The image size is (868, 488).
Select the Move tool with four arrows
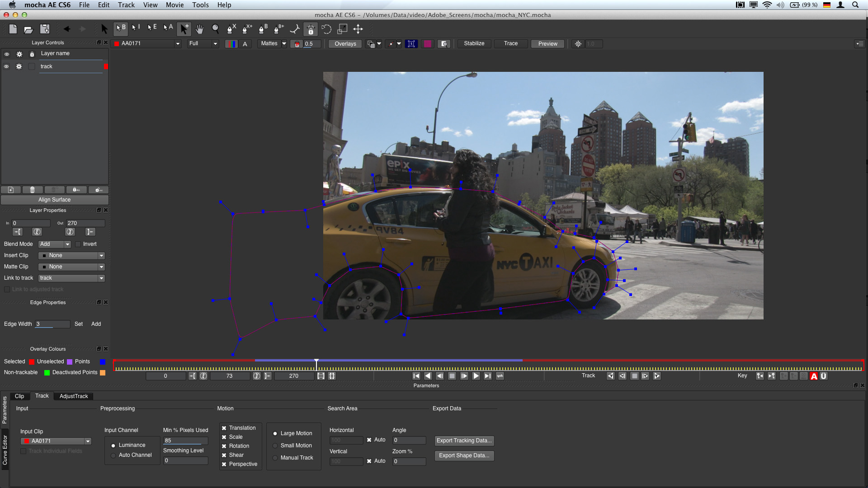tap(358, 29)
